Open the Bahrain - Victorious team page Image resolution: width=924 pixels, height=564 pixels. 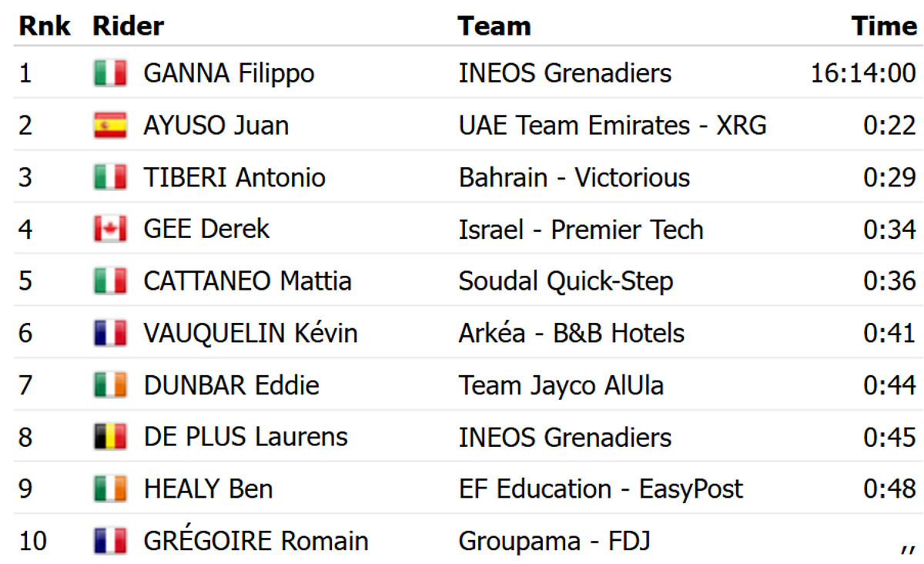(x=574, y=177)
